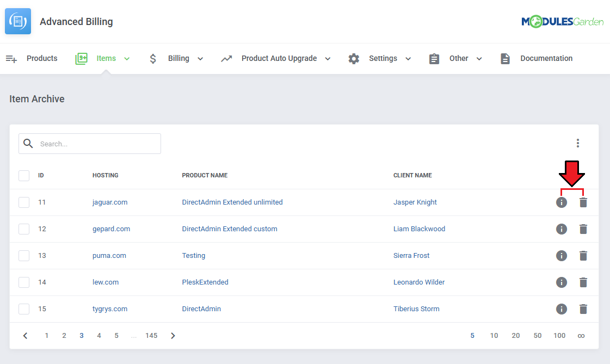Expand the Billing menu chevron
The width and height of the screenshot is (610, 364).
[200, 59]
